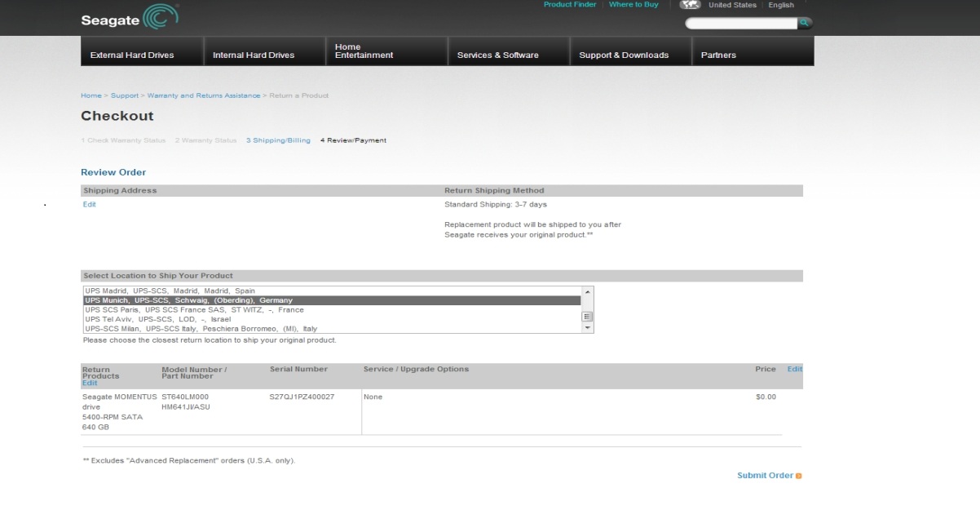The height and width of the screenshot is (528, 980).
Task: Go to Home breadcrumb
Action: coord(90,95)
